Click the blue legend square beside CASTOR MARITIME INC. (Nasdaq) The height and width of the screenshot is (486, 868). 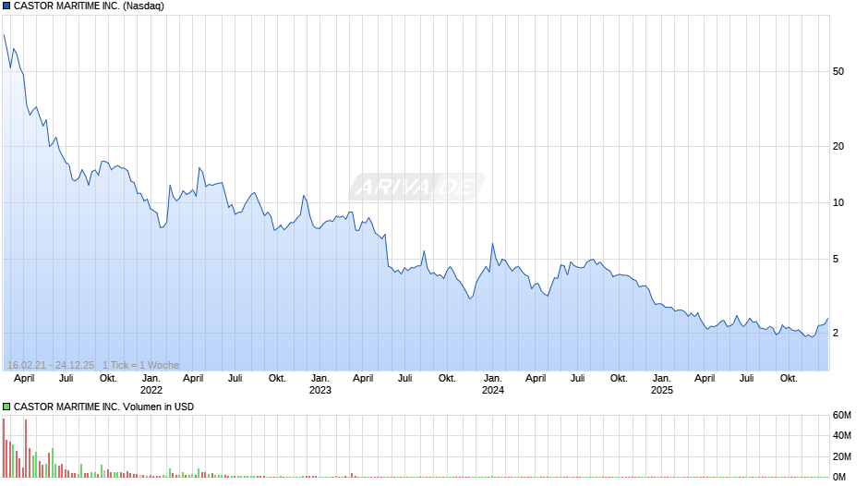coord(6,6)
